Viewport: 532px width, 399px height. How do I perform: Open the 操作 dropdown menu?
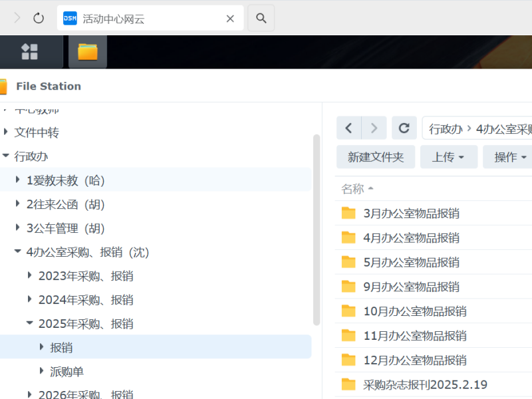[510, 157]
